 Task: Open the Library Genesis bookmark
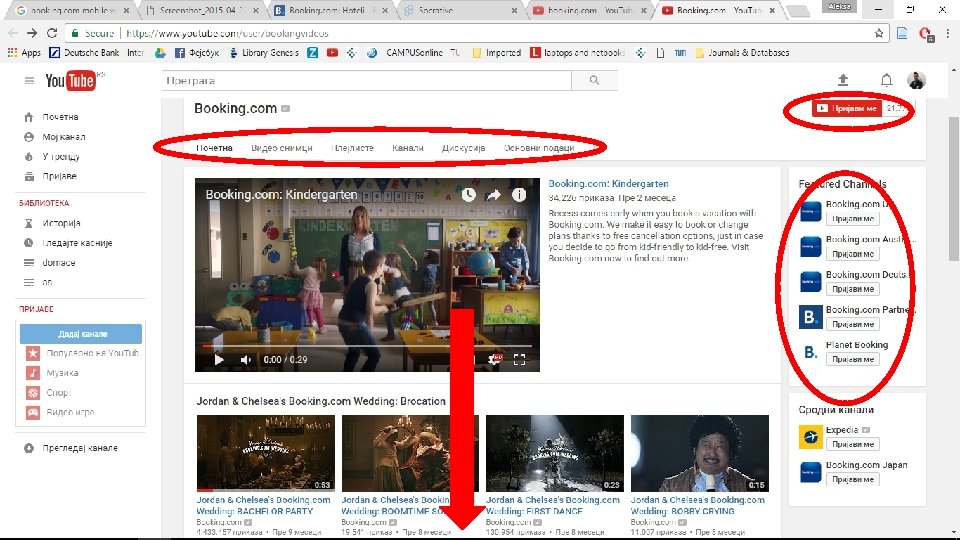click(264, 53)
